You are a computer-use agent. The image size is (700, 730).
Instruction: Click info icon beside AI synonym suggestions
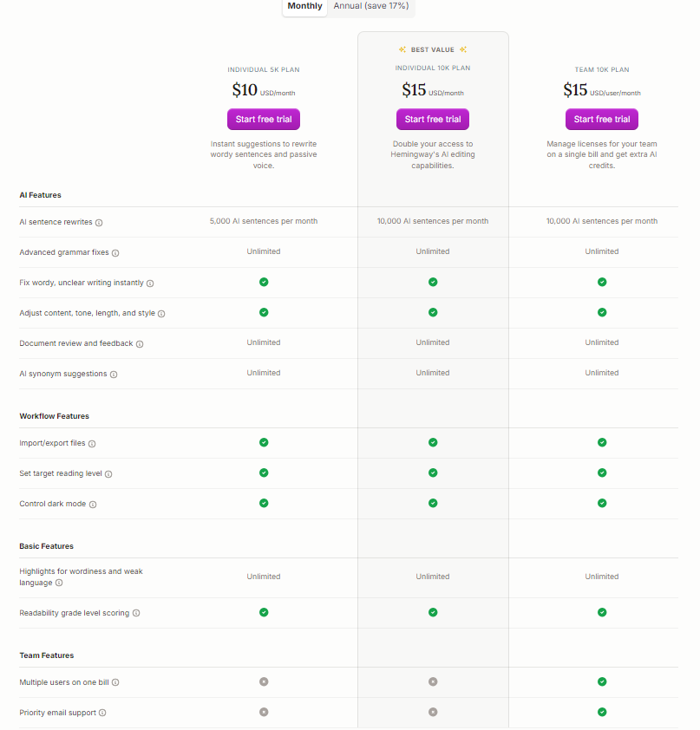[x=114, y=375]
